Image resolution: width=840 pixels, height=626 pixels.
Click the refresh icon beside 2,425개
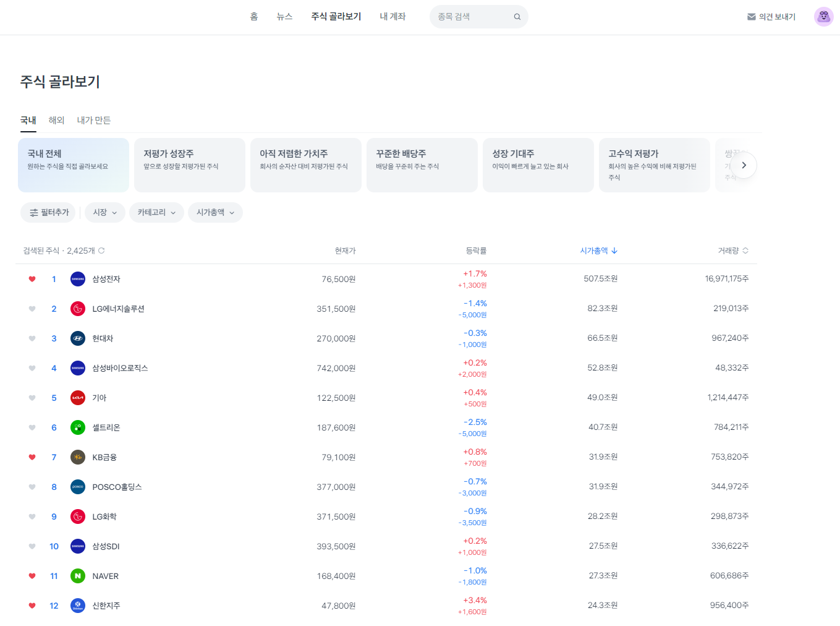[101, 251]
